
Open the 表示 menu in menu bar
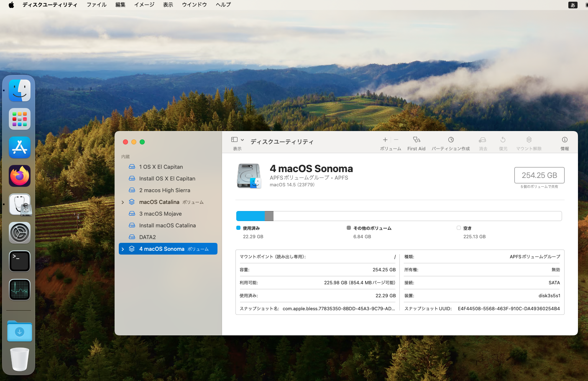point(168,5)
